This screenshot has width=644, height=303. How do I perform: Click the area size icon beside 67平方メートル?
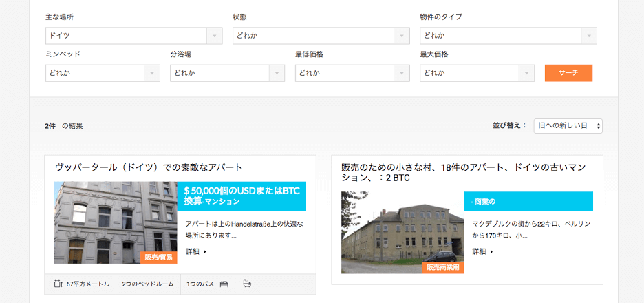[58, 283]
